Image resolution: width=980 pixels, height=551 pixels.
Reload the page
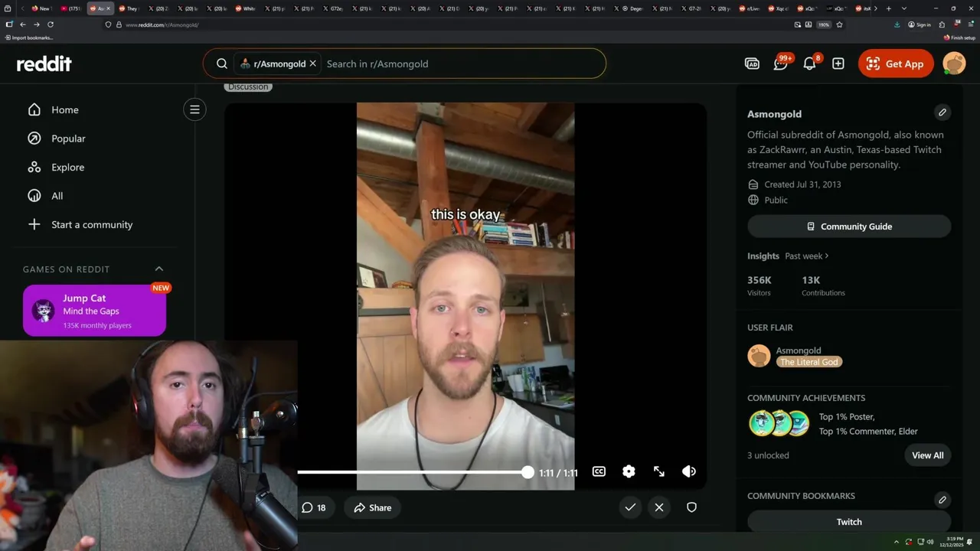pyautogui.click(x=51, y=24)
